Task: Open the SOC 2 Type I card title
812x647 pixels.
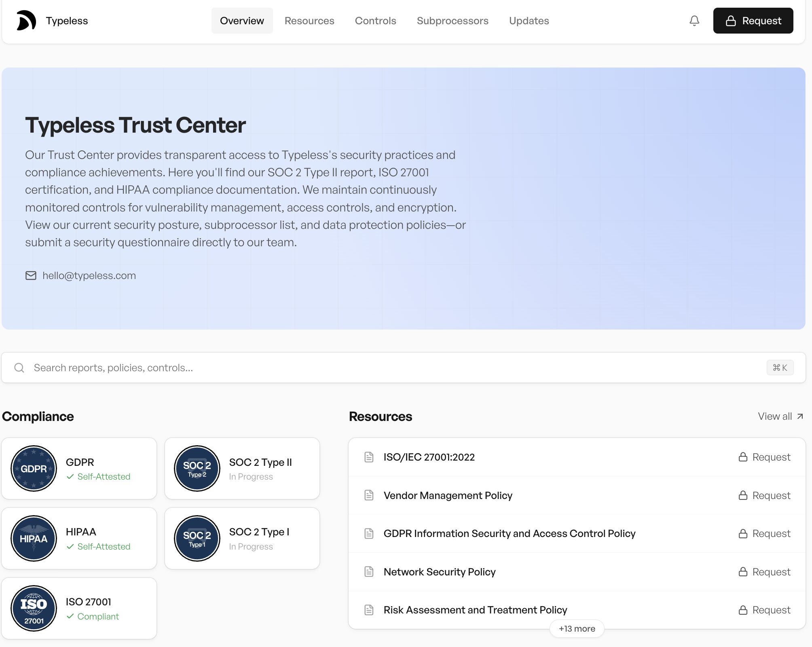Action: [x=259, y=532]
